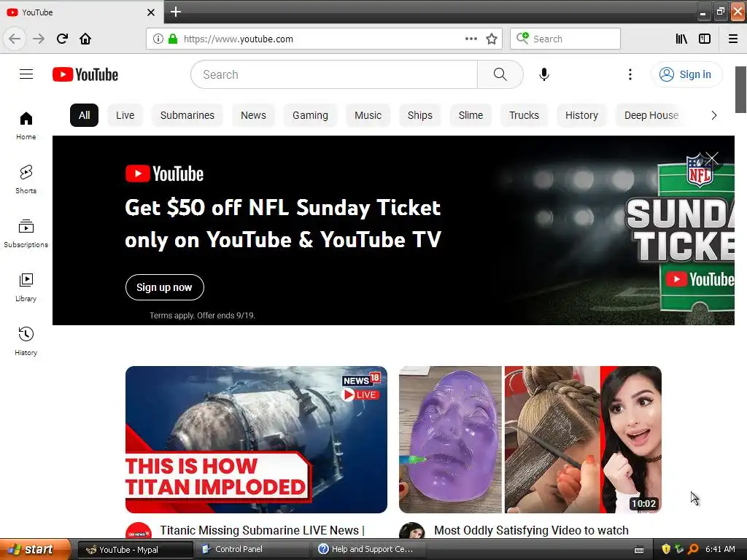747x560 pixels.
Task: Close the YouTube browser tab
Action: pyautogui.click(x=151, y=12)
